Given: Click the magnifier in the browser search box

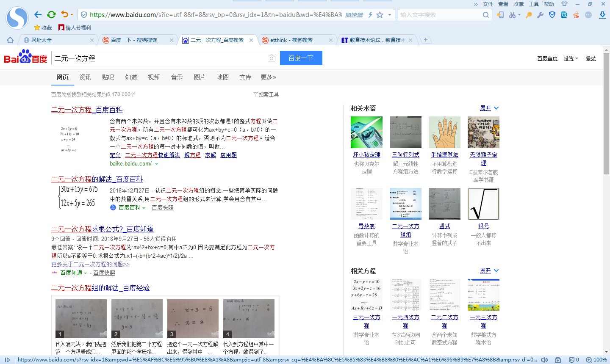Looking at the screenshot, I should (486, 15).
